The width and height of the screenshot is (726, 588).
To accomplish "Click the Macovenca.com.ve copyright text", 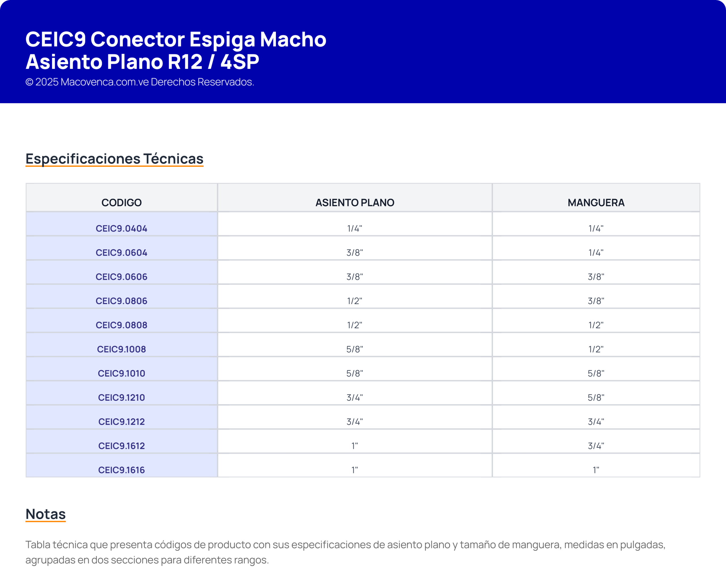I will click(140, 82).
